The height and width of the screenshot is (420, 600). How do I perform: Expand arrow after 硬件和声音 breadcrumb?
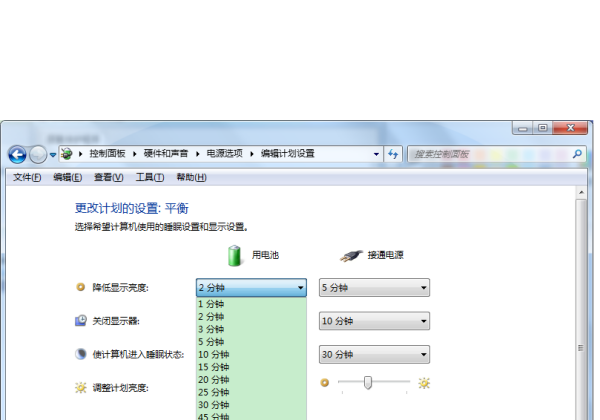[197, 154]
